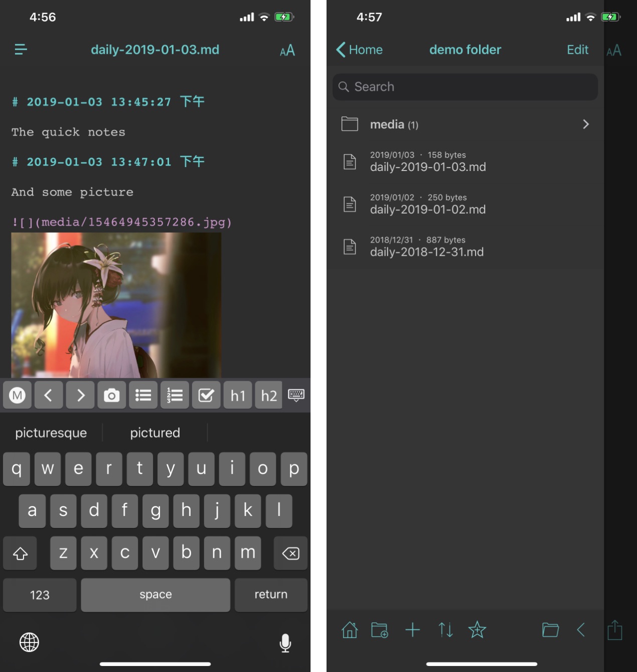Open daily-2019-01-02.md file
This screenshot has height=672, width=637.
427,205
